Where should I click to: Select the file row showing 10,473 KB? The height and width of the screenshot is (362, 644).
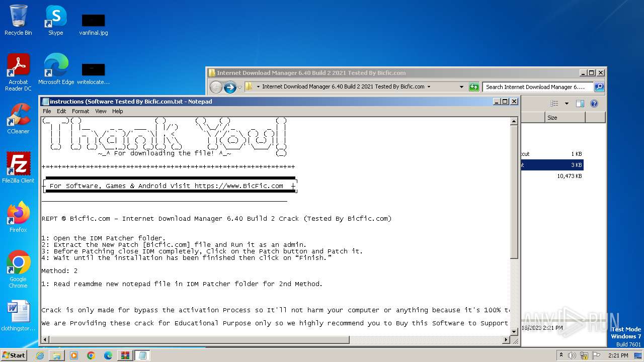552,176
